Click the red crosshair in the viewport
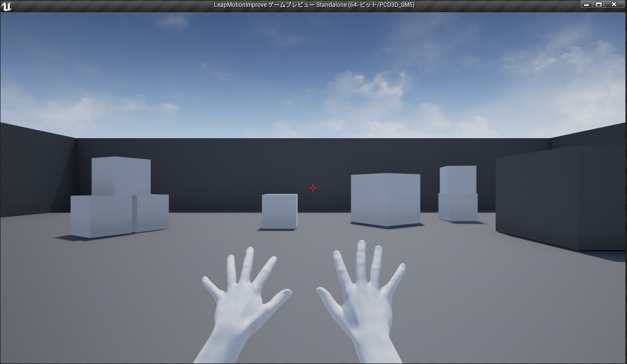 click(x=313, y=188)
